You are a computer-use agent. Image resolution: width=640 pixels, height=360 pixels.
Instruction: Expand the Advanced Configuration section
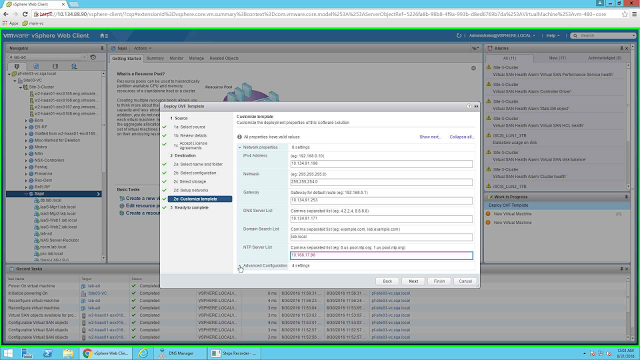click(240, 266)
